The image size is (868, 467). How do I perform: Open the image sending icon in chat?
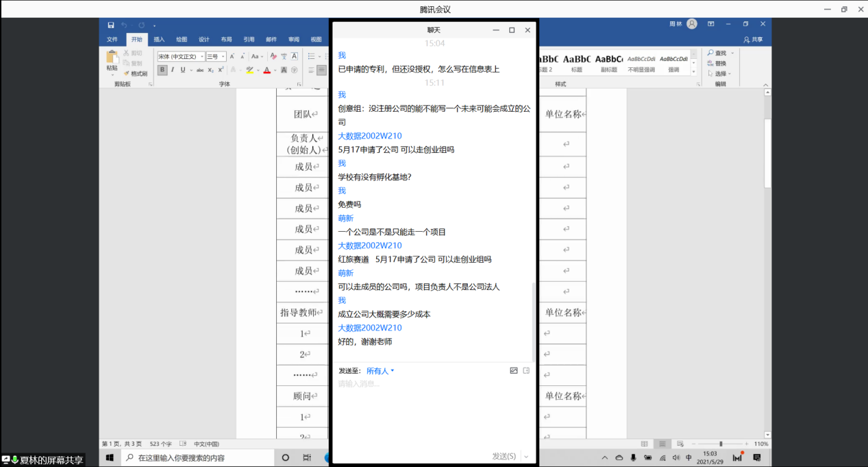[514, 370]
